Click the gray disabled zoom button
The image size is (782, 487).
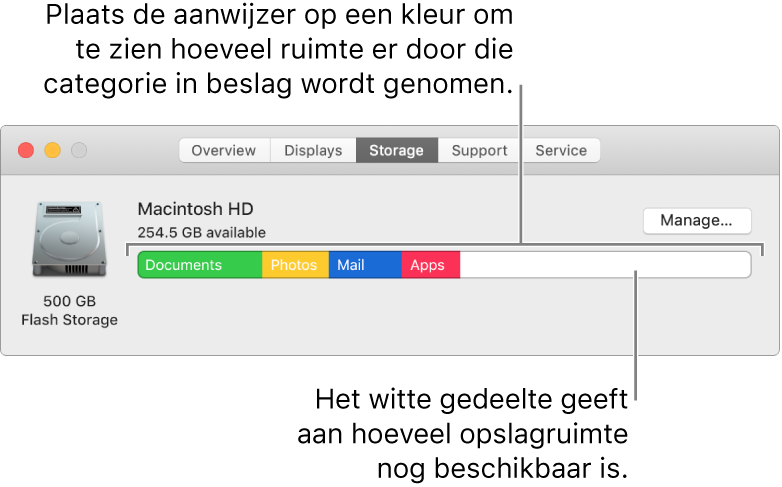(79, 150)
